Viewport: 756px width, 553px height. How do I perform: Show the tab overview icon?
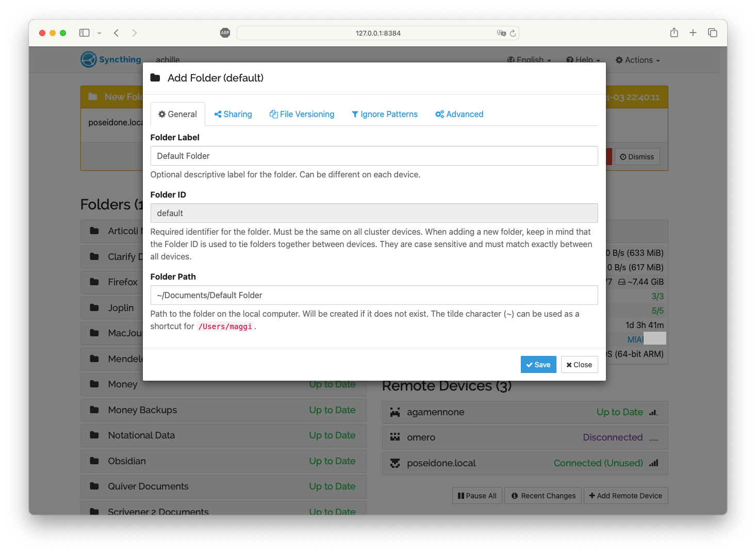[x=713, y=33]
